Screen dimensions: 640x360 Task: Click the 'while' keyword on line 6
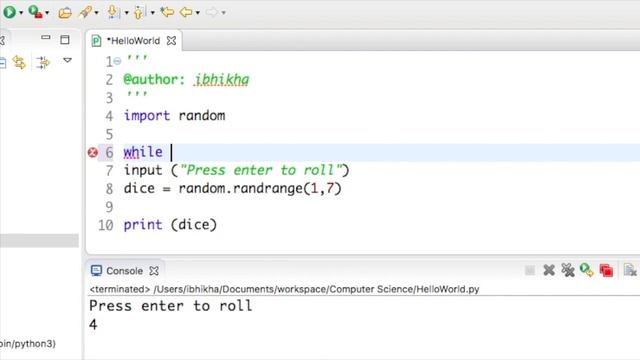coord(143,152)
